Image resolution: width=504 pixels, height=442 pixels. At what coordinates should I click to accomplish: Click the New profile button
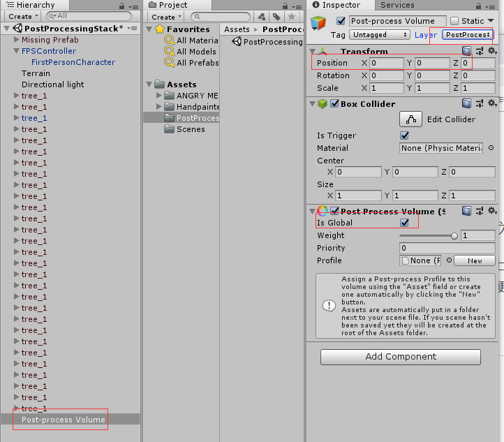click(475, 260)
